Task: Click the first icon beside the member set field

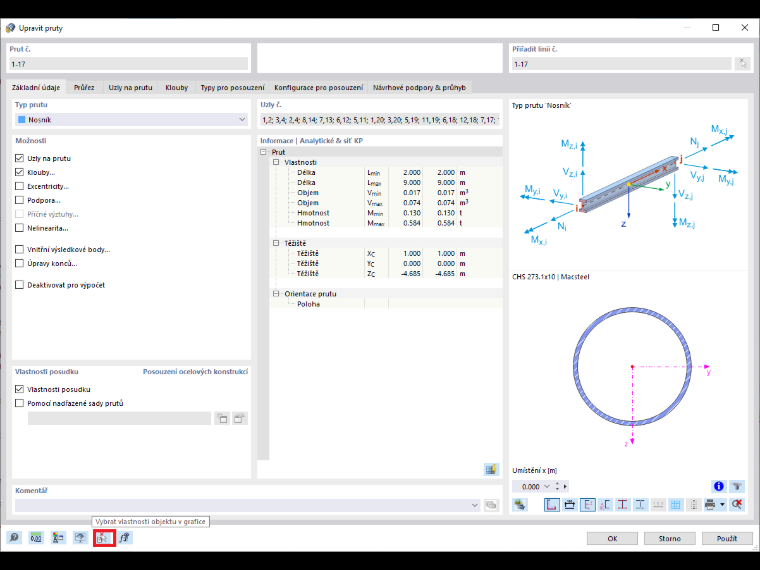Action: [x=222, y=418]
